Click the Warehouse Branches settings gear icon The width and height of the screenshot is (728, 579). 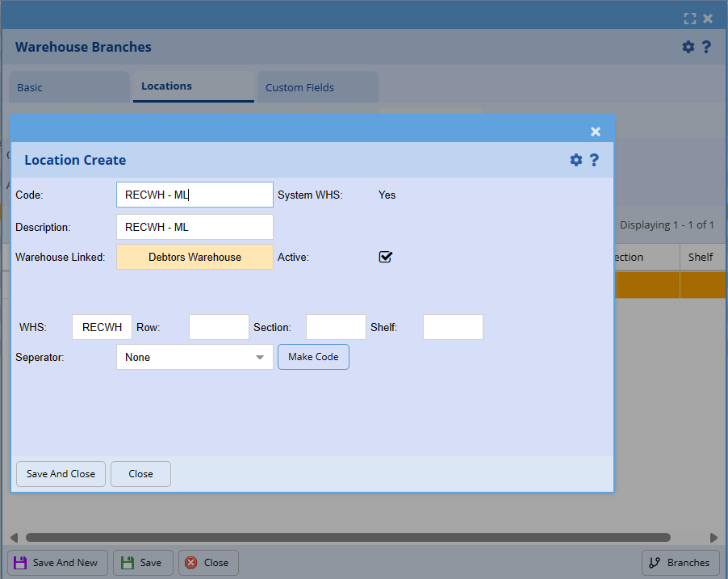(x=688, y=47)
